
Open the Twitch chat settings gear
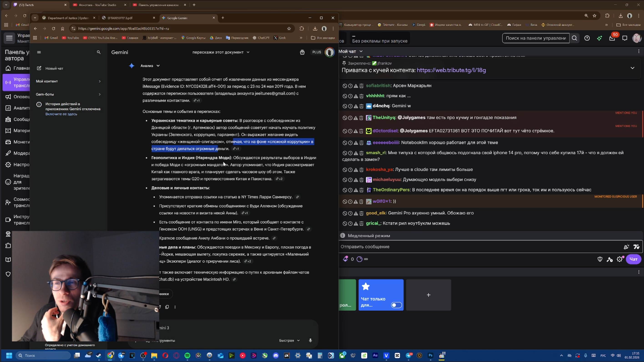tap(619, 259)
